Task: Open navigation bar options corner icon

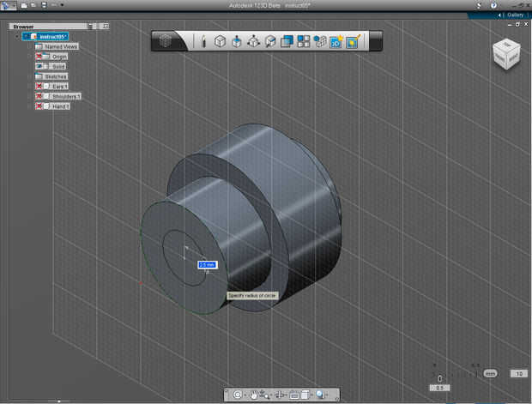Action: point(336,399)
